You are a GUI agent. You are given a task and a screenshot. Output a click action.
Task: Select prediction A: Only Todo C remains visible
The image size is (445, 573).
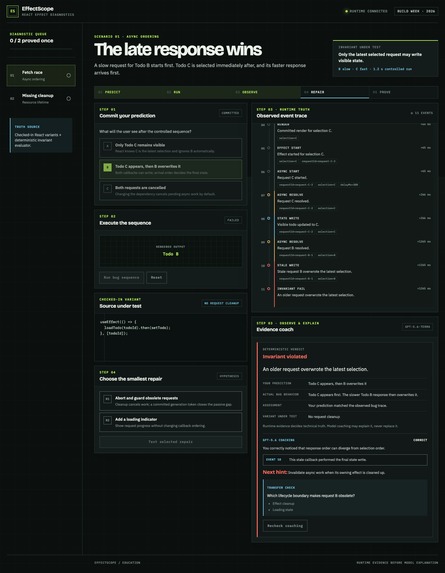point(171,148)
